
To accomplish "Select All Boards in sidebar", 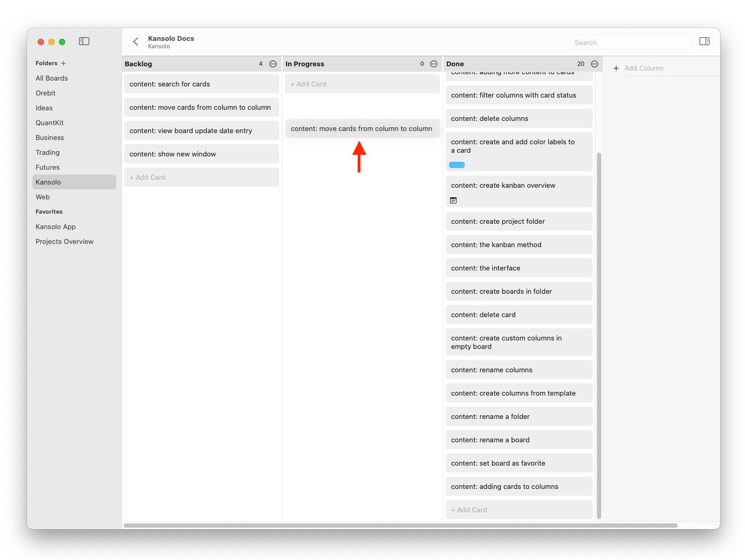I will (x=74, y=78).
